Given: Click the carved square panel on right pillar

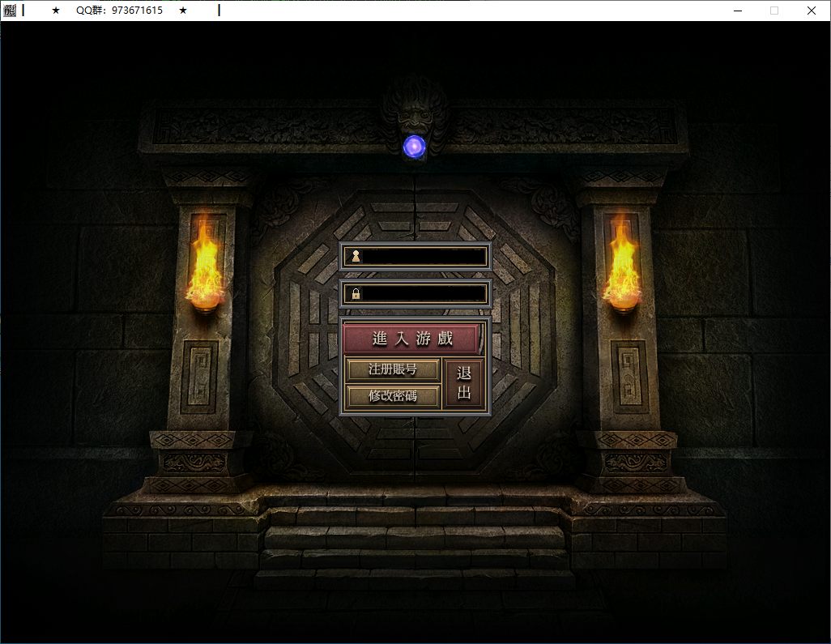Looking at the screenshot, I should coord(629,377).
